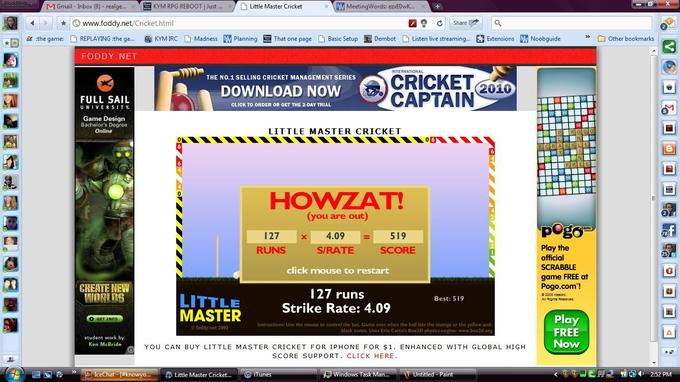Open the Extensions bookmark
This screenshot has width=680, height=382.
click(495, 39)
